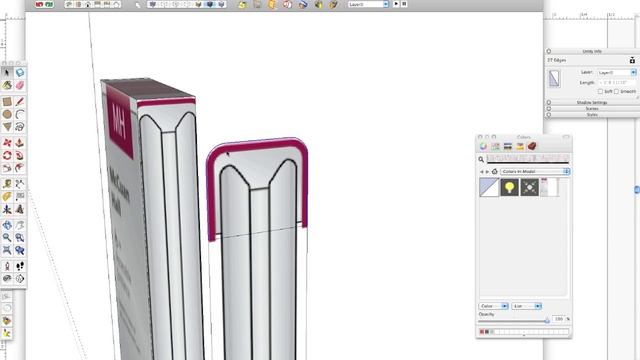Pick the Paint Bucket tool
Viewport: 640px width, 360px height.
tap(7, 85)
